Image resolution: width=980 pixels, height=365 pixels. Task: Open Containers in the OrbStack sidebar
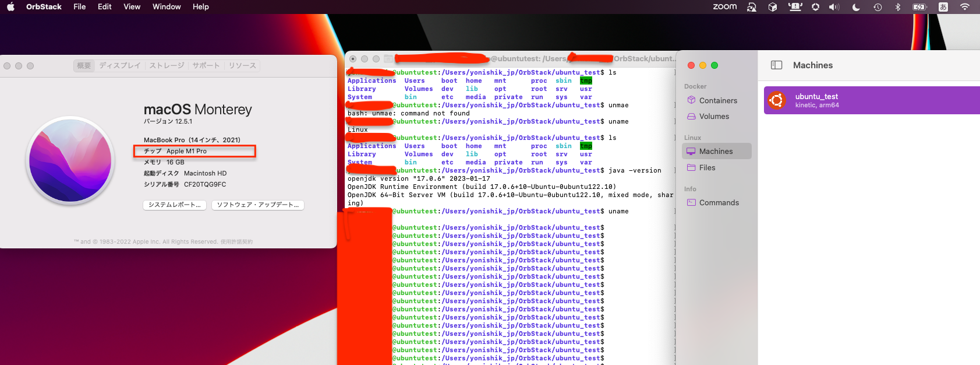click(x=717, y=100)
